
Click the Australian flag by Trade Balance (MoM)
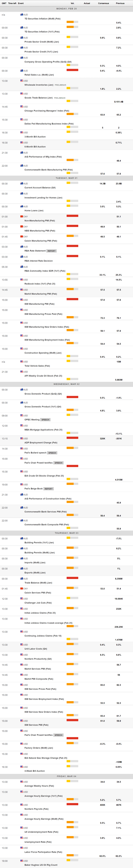[x=21, y=579]
